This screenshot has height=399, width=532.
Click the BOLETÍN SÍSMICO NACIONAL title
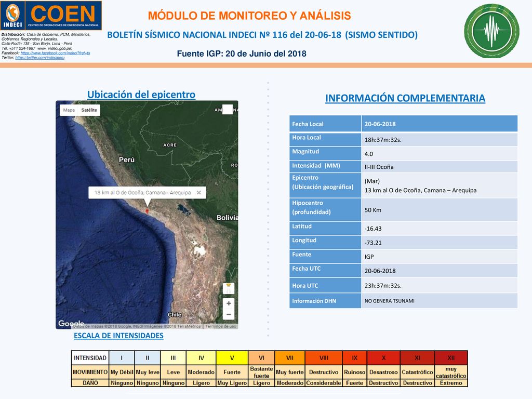coord(262,35)
